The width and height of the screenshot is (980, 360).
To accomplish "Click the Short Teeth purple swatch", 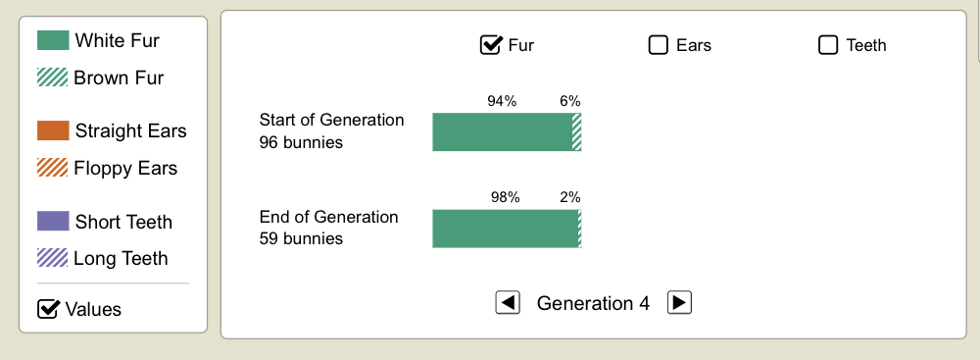I will pos(53,221).
